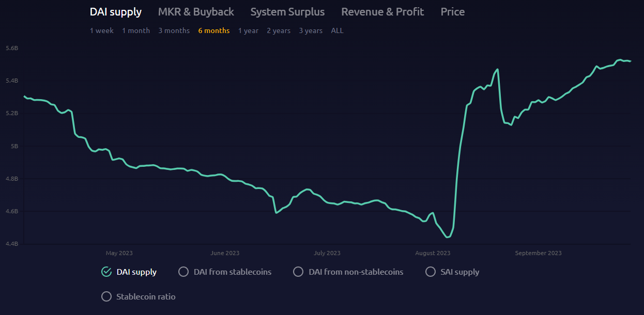Set time range to 1 week

click(x=102, y=30)
